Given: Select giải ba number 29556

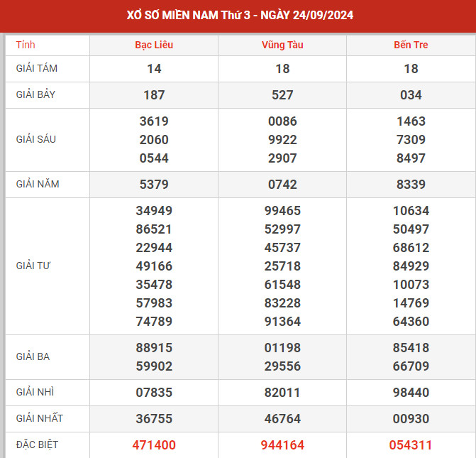Looking at the screenshot, I should pos(282,366).
